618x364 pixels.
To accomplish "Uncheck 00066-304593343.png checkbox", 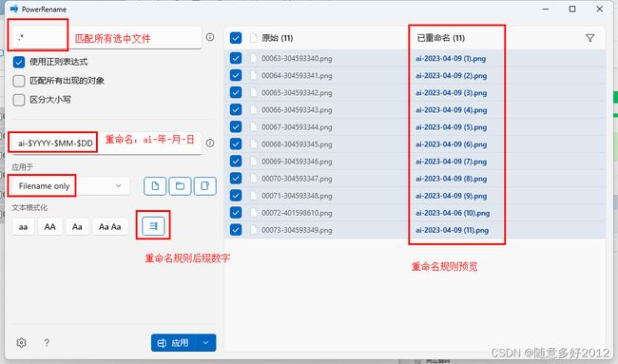I will pyautogui.click(x=236, y=109).
